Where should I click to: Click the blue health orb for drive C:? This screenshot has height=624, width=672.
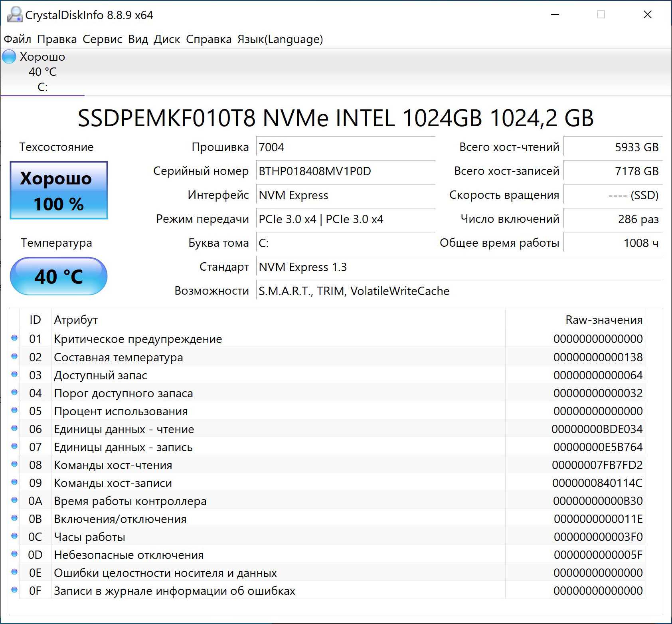[x=9, y=57]
